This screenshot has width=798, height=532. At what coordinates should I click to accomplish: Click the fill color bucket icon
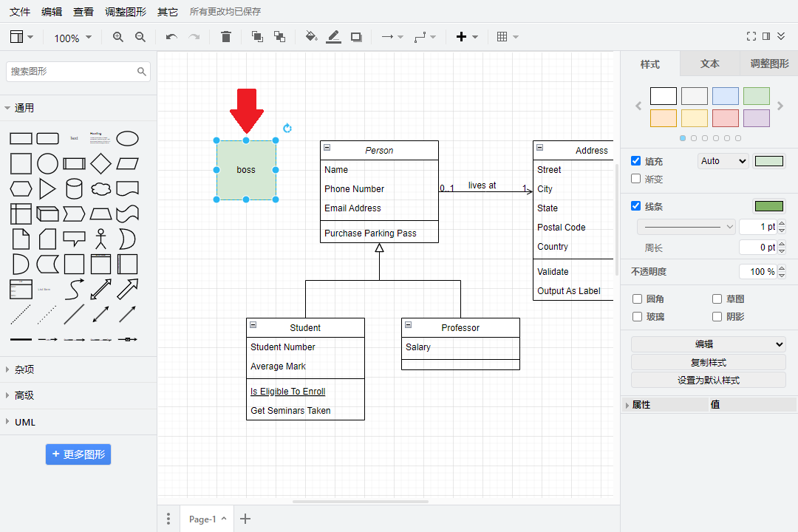311,37
